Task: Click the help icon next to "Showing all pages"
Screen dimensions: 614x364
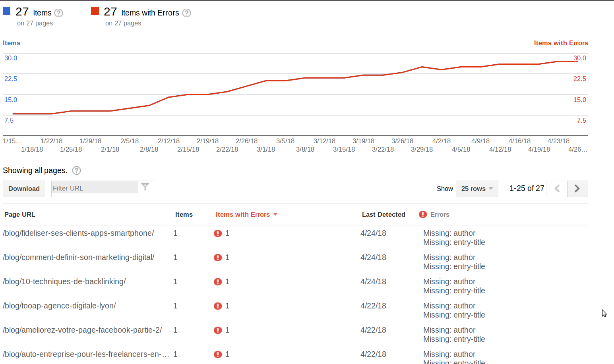Action: coord(76,170)
